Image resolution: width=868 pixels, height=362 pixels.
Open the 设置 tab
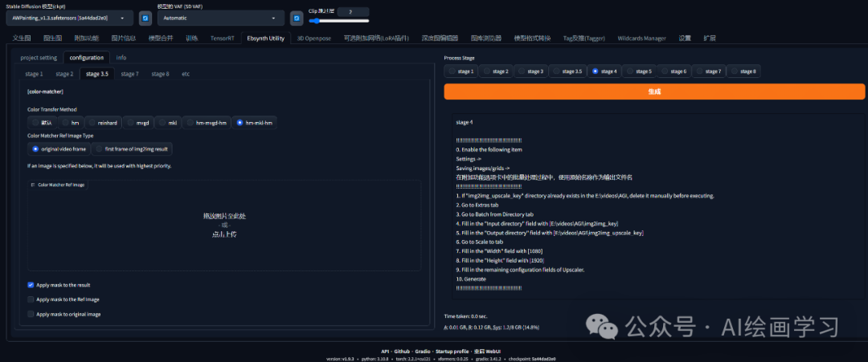685,39
